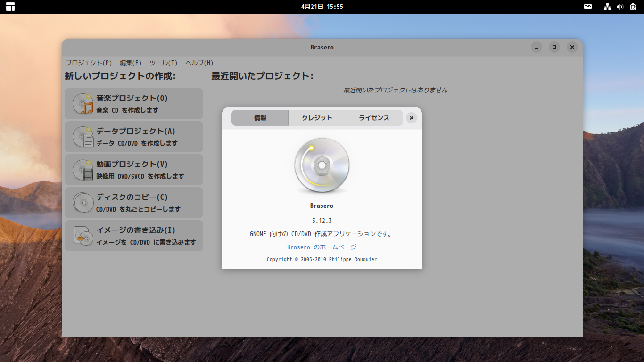
Task: Click the 新しいプロジェクトの作成: heading
Action: click(x=120, y=76)
